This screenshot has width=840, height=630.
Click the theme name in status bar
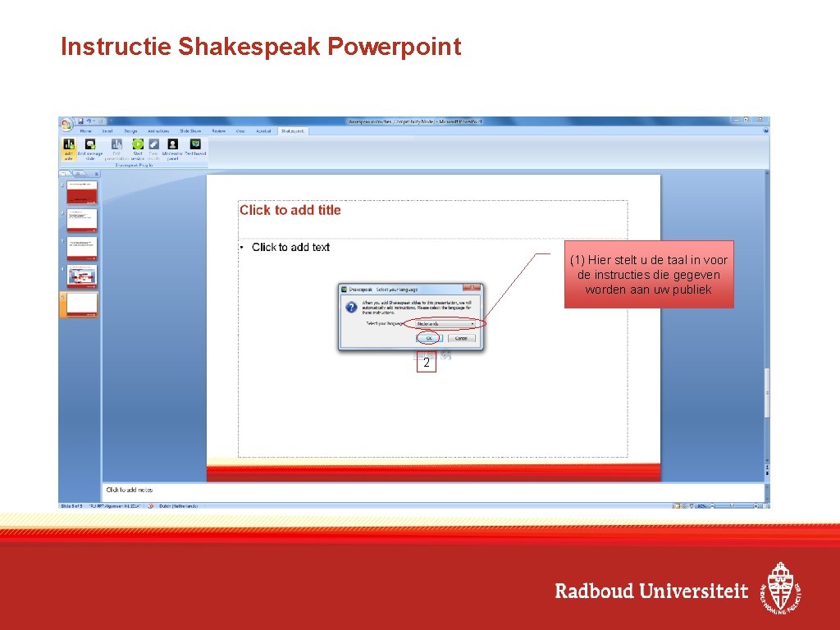tap(114, 505)
